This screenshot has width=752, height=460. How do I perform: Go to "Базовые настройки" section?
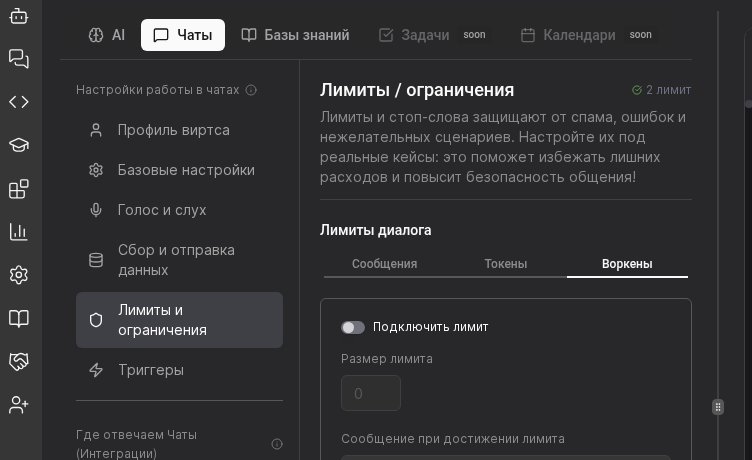point(185,170)
